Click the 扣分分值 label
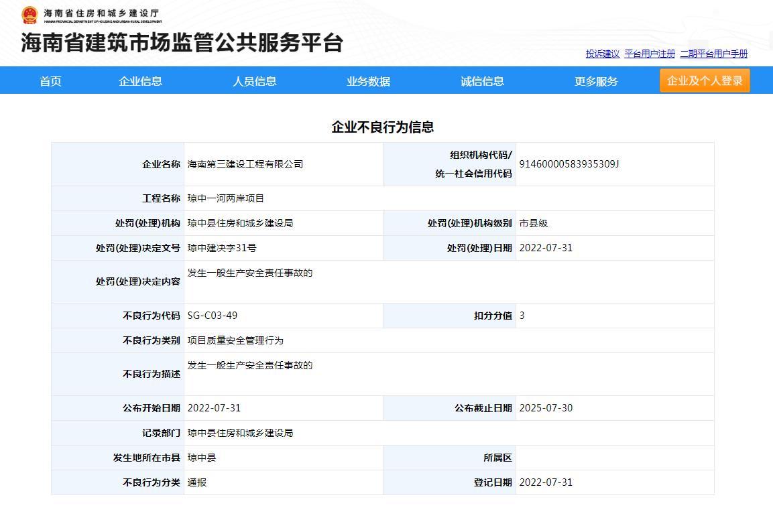This screenshot has width=773, height=532. click(x=493, y=316)
